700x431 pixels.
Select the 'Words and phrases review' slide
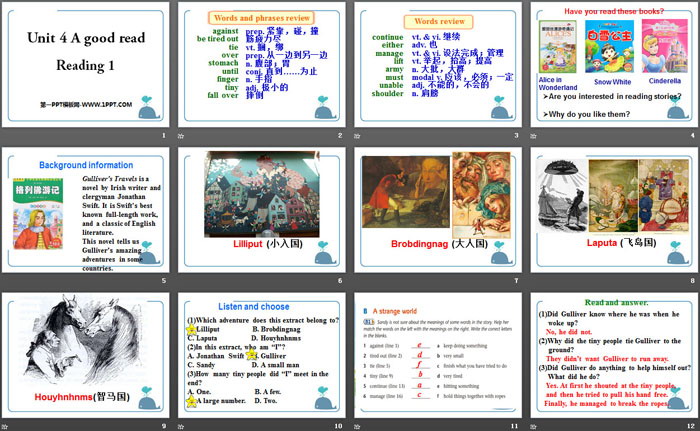pos(262,65)
